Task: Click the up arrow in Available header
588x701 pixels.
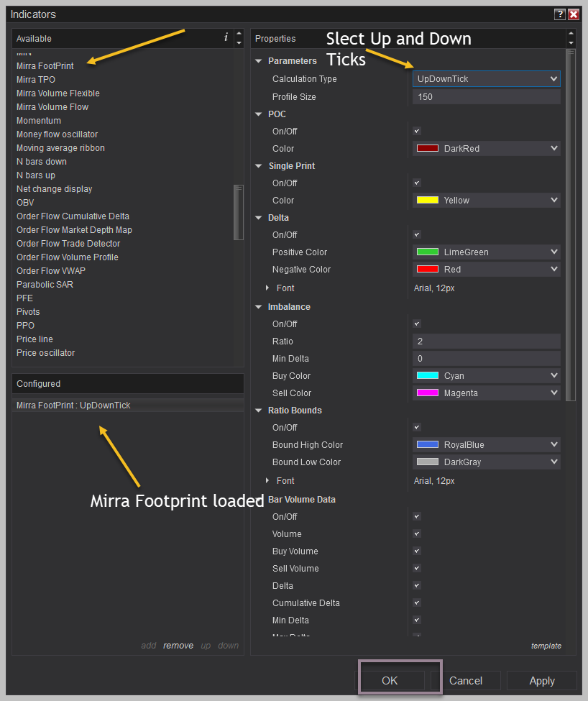Action: pos(239,34)
